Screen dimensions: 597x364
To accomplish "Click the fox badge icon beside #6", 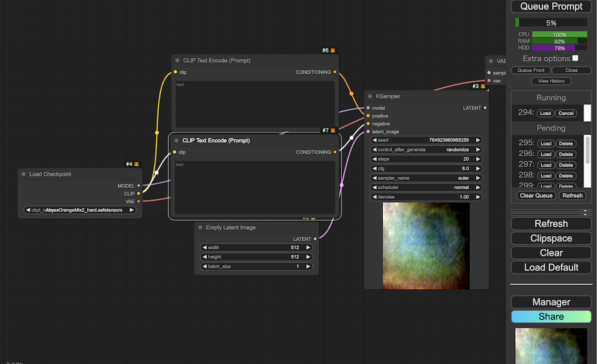I will click(x=333, y=51).
